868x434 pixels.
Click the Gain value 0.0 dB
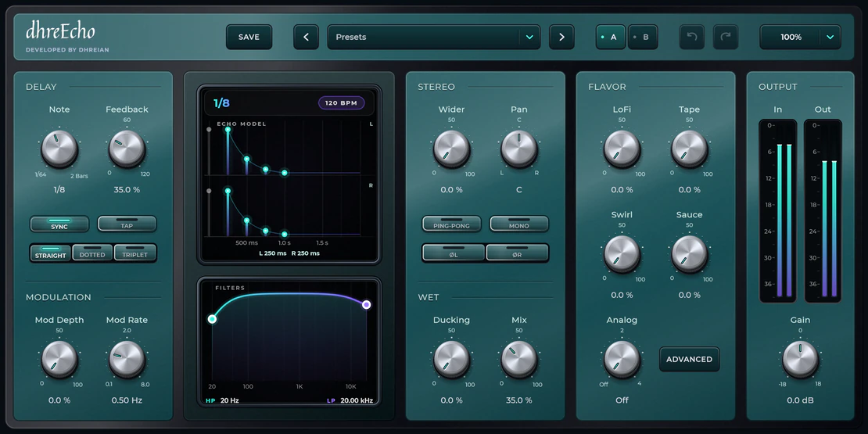800,400
